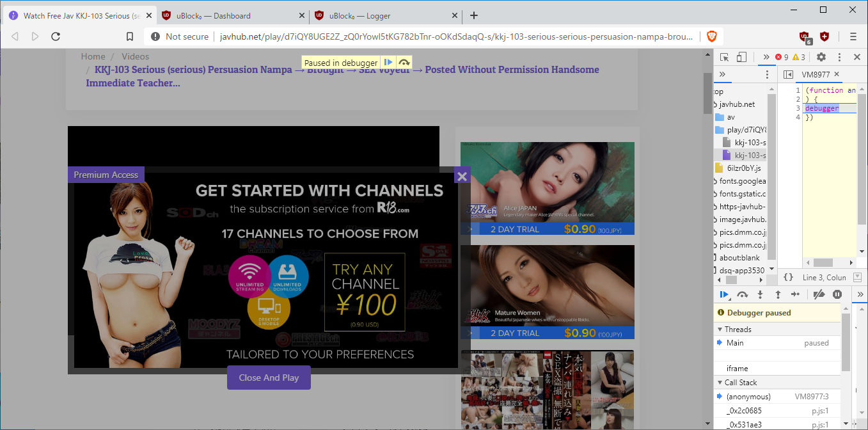
Task: Close the VM8977 editor tab
Action: [x=836, y=74]
